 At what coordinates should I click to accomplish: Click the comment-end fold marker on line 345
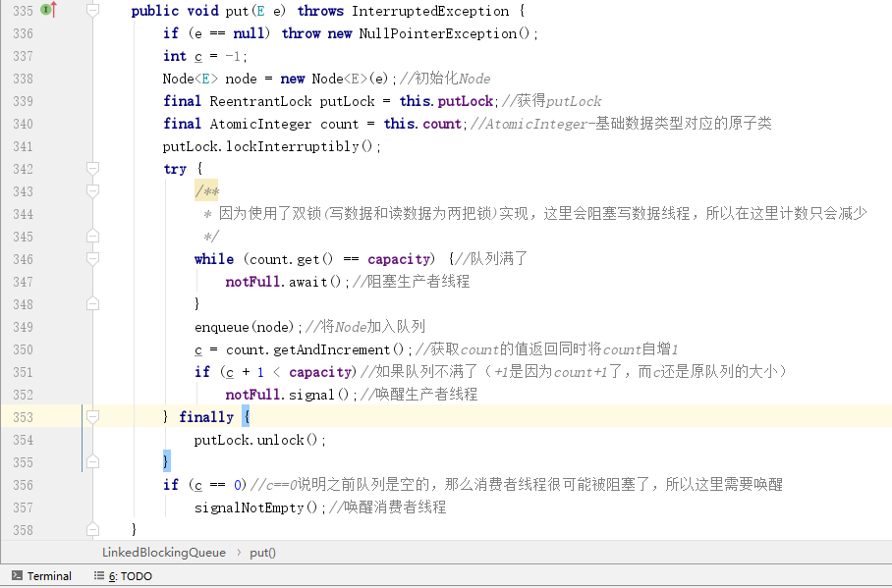click(x=92, y=236)
